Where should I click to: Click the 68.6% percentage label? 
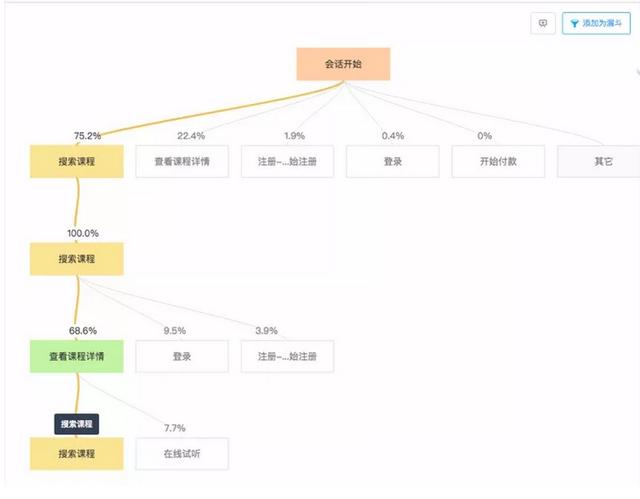(82, 330)
